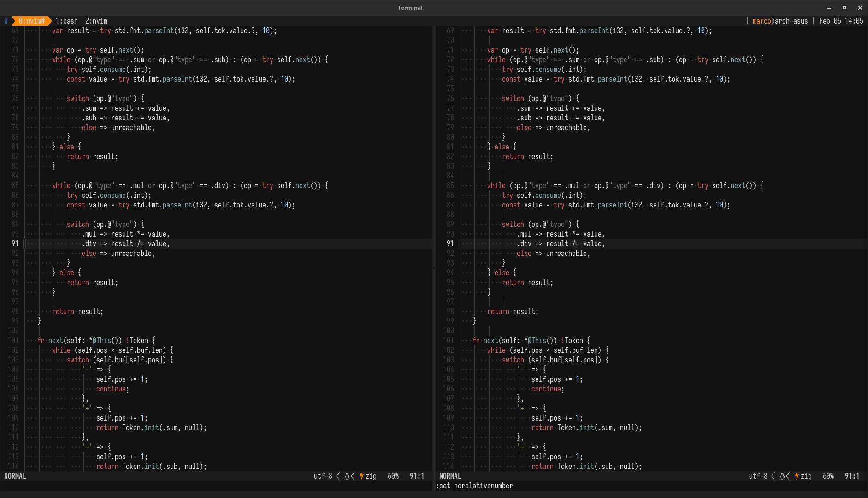Click the Linux penguin icon in left statusline
868x498 pixels.
pos(346,476)
